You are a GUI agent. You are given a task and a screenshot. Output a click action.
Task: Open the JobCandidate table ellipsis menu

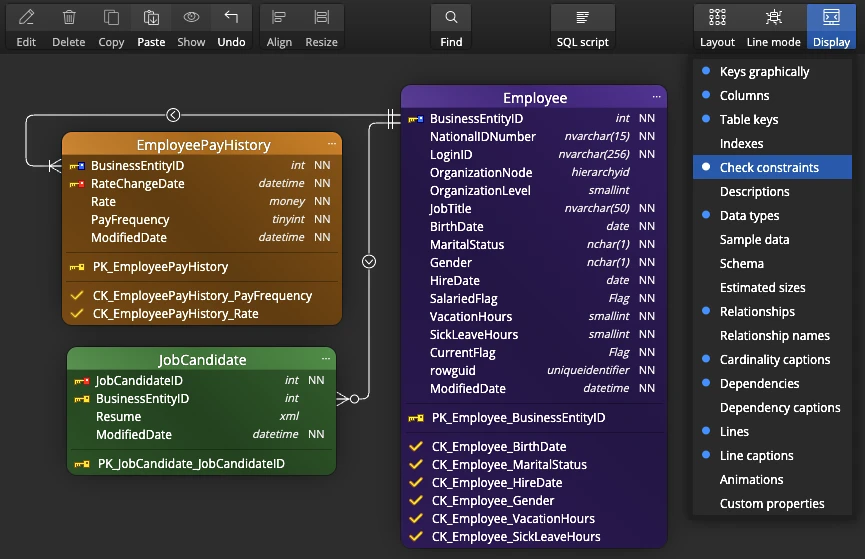[x=326, y=359]
